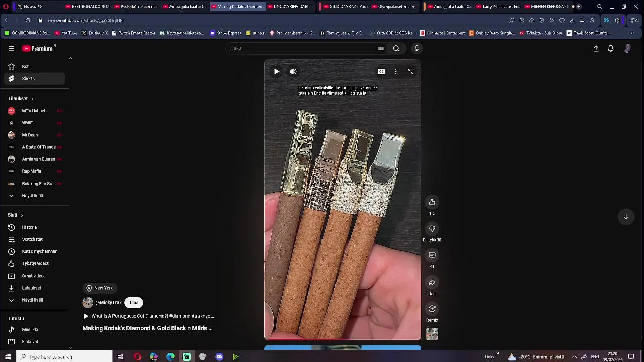Share this short with Jaa
Image resolution: width=644 pixels, height=362 pixels.
point(432,282)
